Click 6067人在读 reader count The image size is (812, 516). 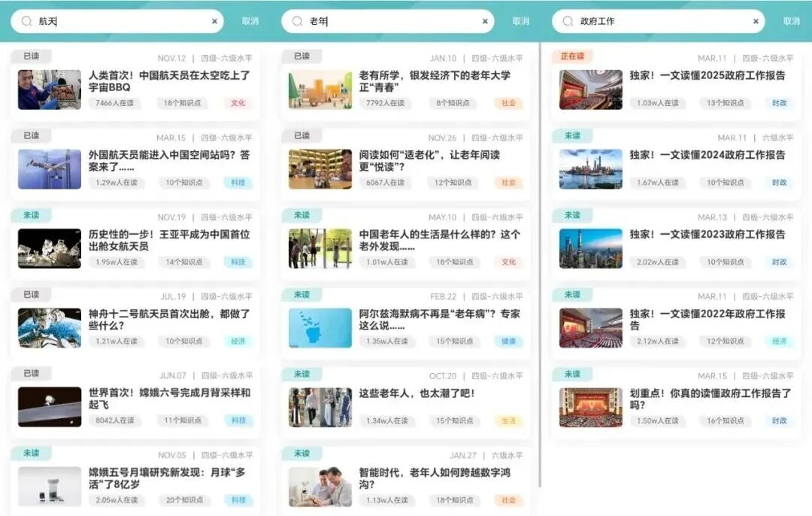click(385, 182)
